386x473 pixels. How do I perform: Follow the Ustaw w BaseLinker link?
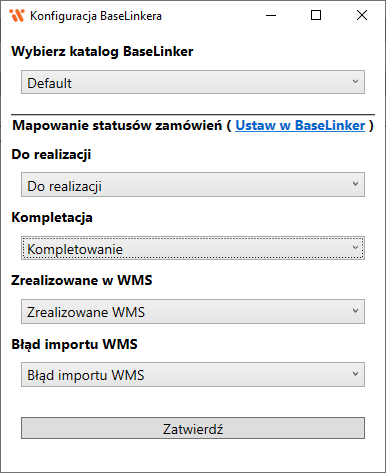[300, 126]
